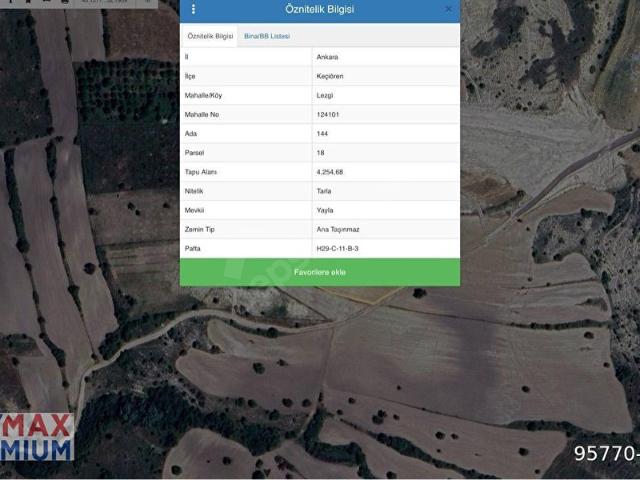Select the Mevkii value Yayla
This screenshot has height=480, width=640.
click(325, 210)
